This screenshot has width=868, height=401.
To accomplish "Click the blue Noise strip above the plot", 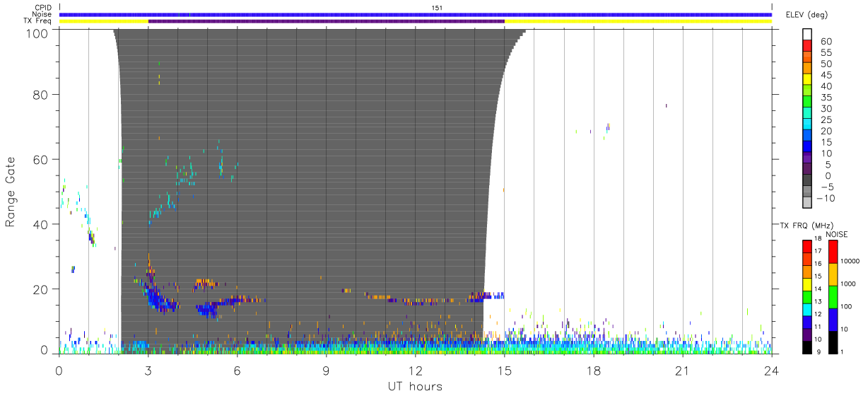I will [416, 14].
